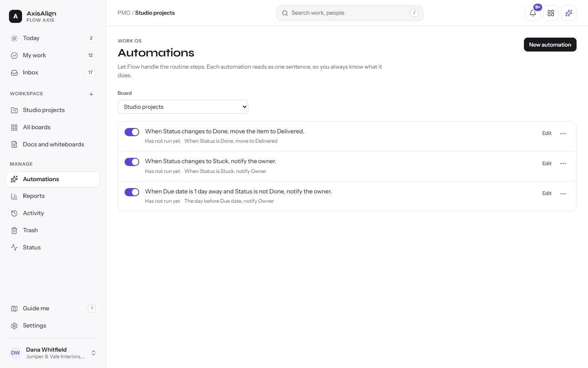Click the PMO breadcrumb link
The width and height of the screenshot is (588, 368).
[124, 13]
